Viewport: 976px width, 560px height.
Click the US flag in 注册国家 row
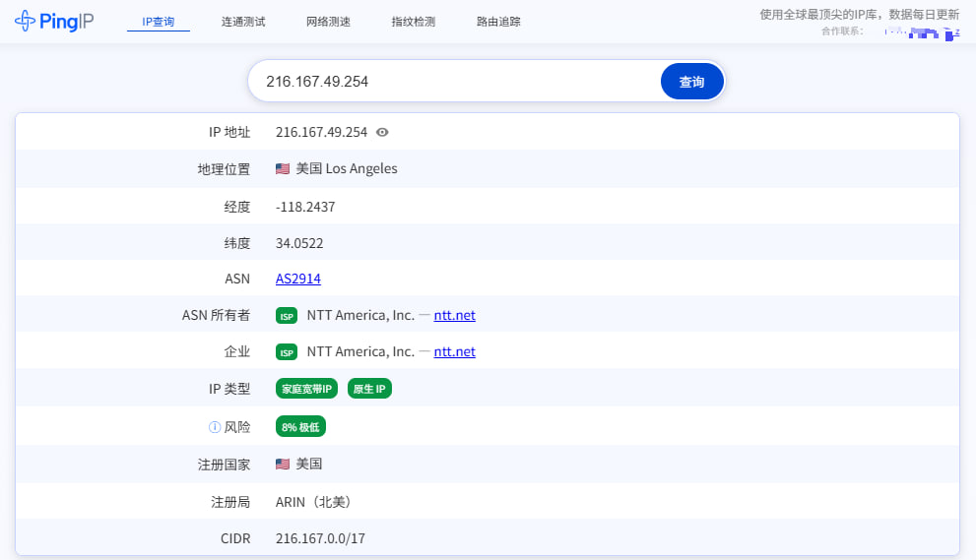click(283, 464)
